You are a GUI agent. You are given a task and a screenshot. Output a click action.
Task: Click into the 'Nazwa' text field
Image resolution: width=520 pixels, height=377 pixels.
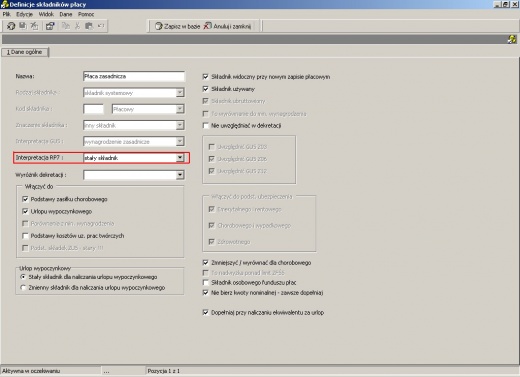point(134,76)
